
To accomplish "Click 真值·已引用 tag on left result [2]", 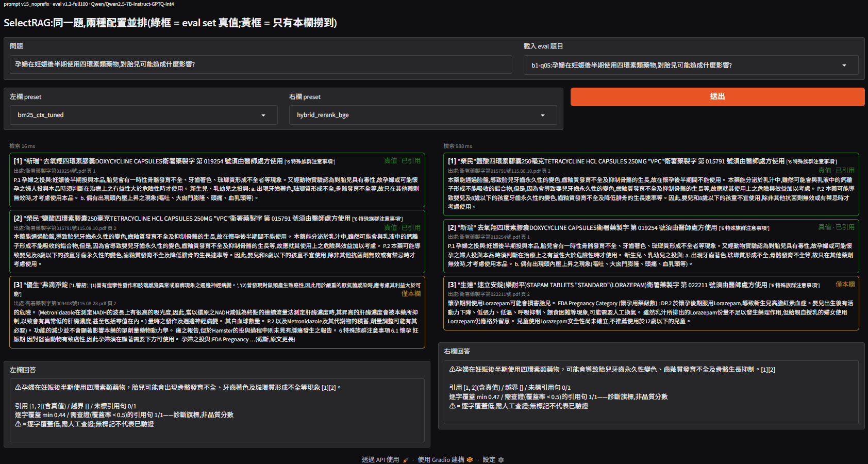I will click(403, 228).
